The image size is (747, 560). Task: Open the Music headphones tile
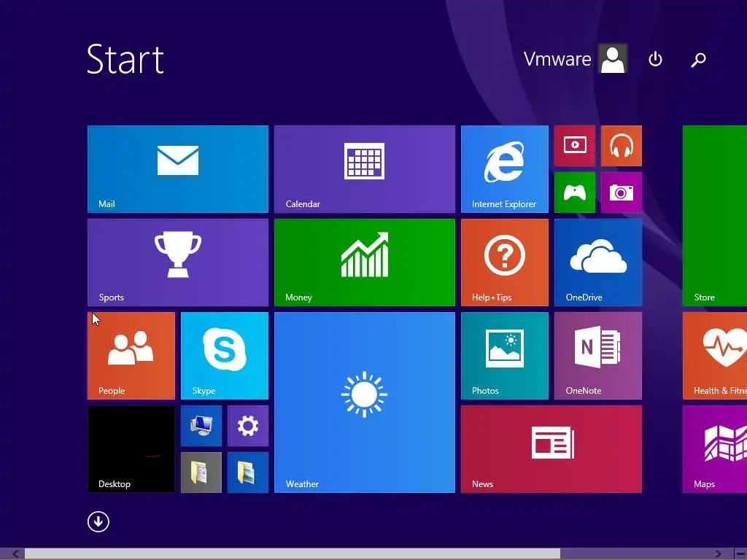[x=622, y=146]
